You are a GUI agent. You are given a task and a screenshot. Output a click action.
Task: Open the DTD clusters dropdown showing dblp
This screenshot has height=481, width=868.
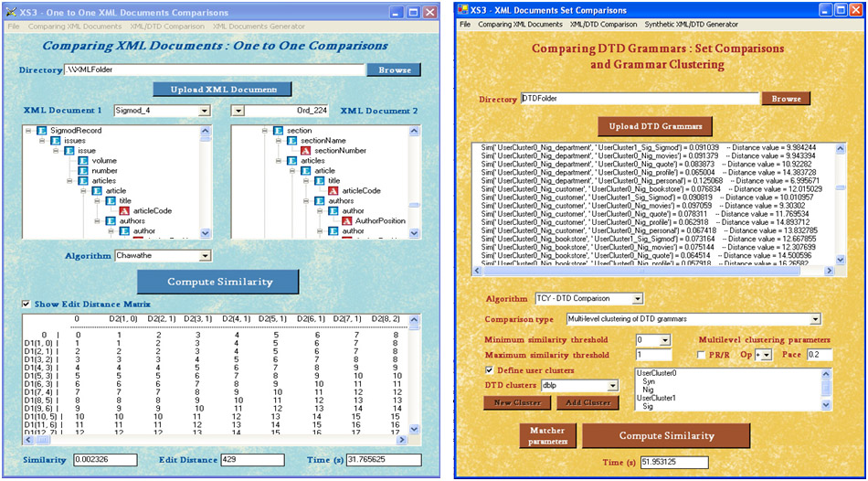pos(612,386)
